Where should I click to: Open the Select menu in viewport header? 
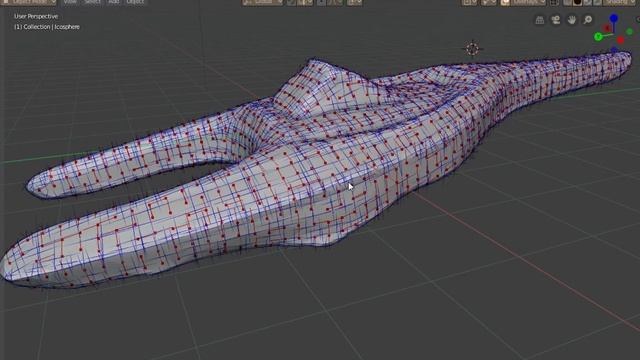click(92, 2)
